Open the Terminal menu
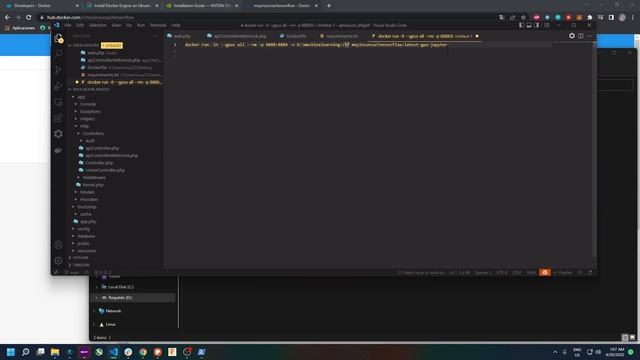Viewport: 640px width, 360px height. point(158,25)
